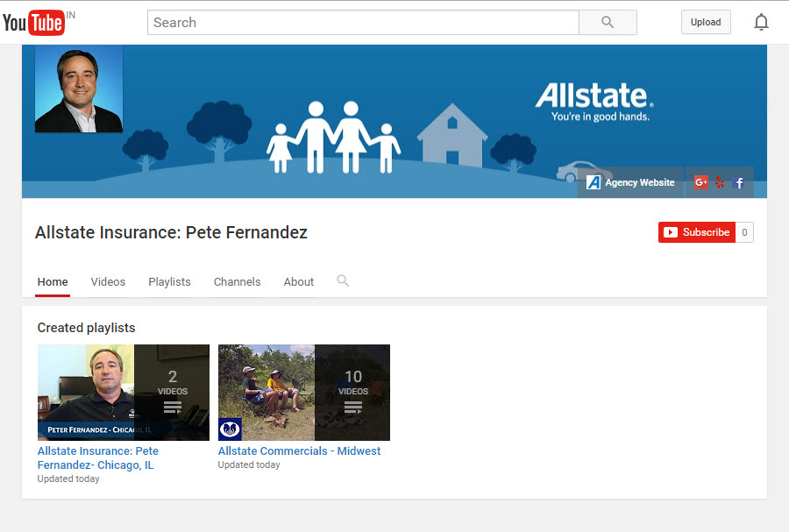Click 'Updated today' under the Chicago playlist
The width and height of the screenshot is (789, 532).
click(68, 479)
